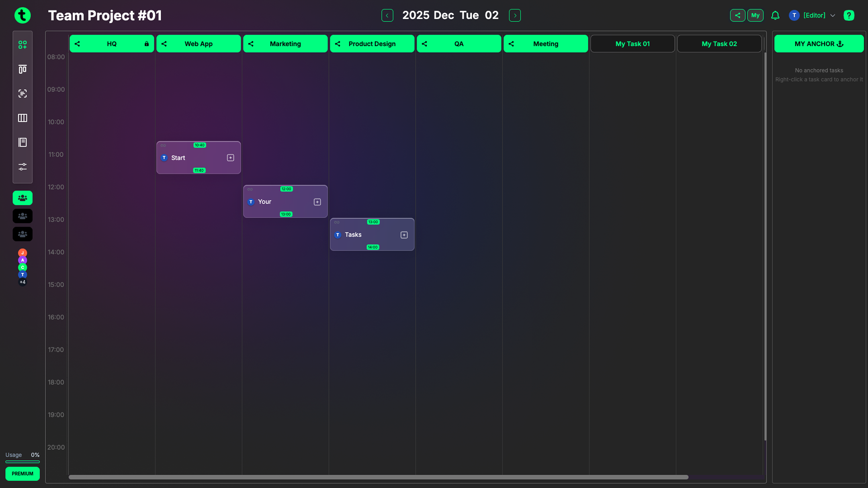The height and width of the screenshot is (488, 868).
Task: Click the notification bell icon
Action: point(775,15)
